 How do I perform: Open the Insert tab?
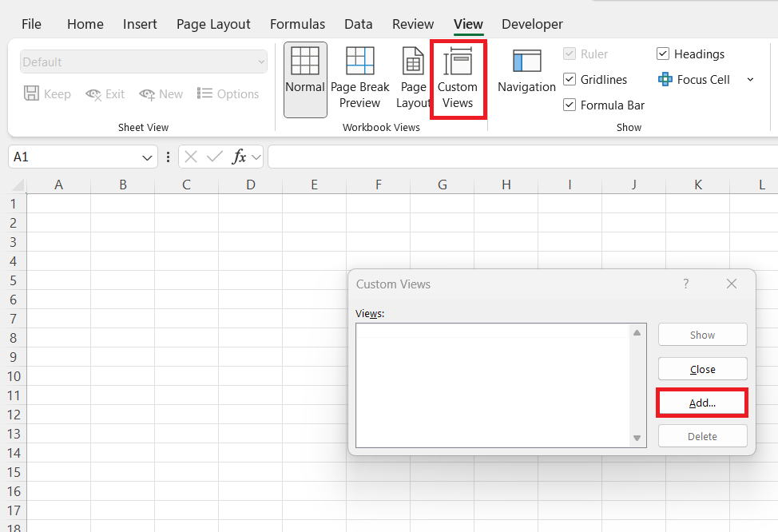[x=140, y=24]
